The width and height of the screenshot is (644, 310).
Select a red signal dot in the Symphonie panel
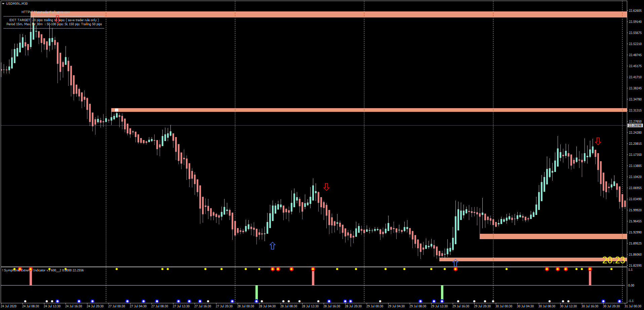tap(291, 269)
